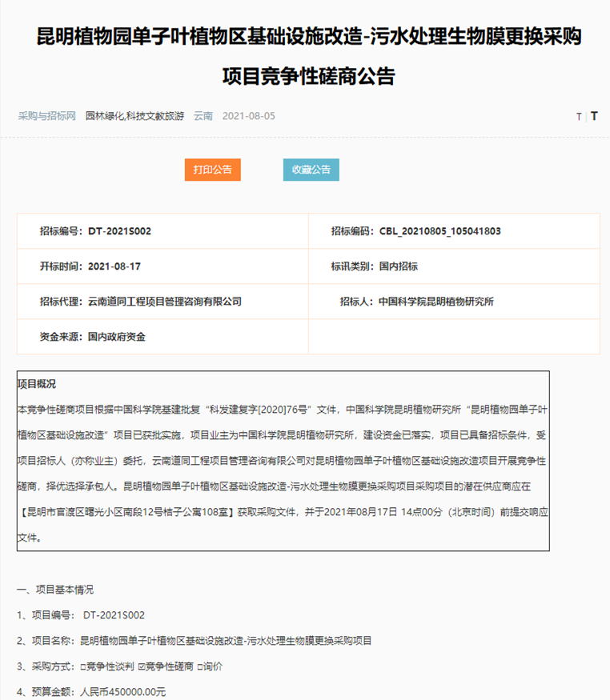Toggle the checked 竞争性磋商 checkbox
This screenshot has height=700, width=610.
[142, 666]
